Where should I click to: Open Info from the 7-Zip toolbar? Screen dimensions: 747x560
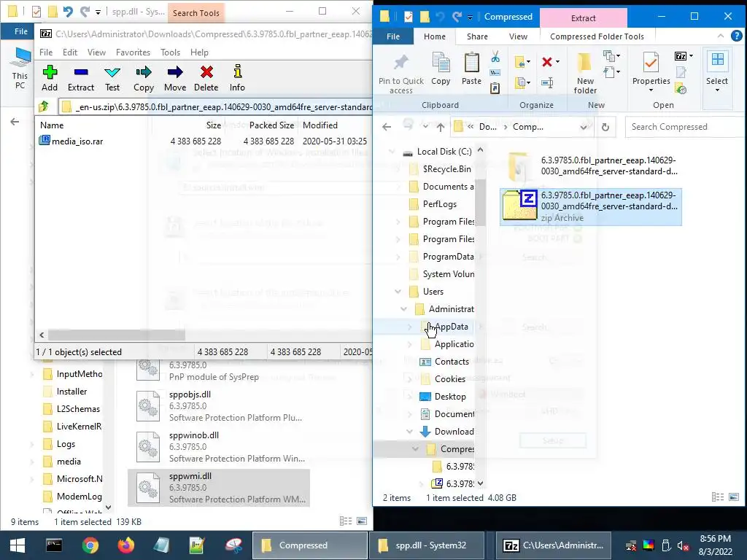(x=237, y=79)
